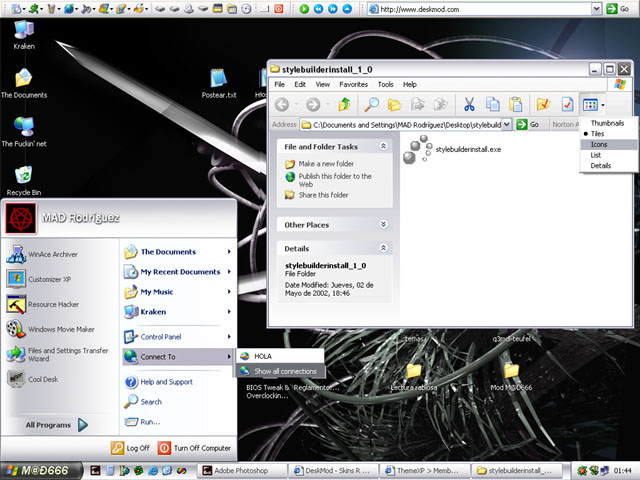Open the Views dropdown arrow
This screenshot has height=480, width=640.
pyautogui.click(x=602, y=105)
